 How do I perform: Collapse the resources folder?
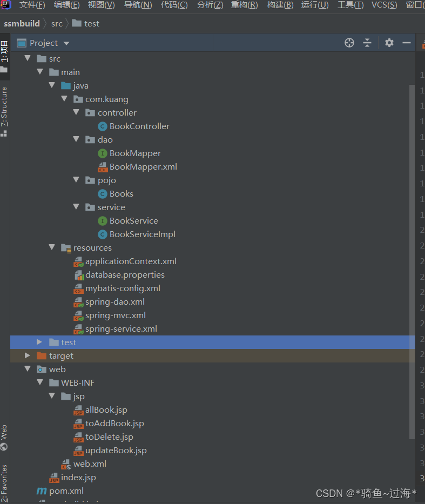click(x=52, y=247)
